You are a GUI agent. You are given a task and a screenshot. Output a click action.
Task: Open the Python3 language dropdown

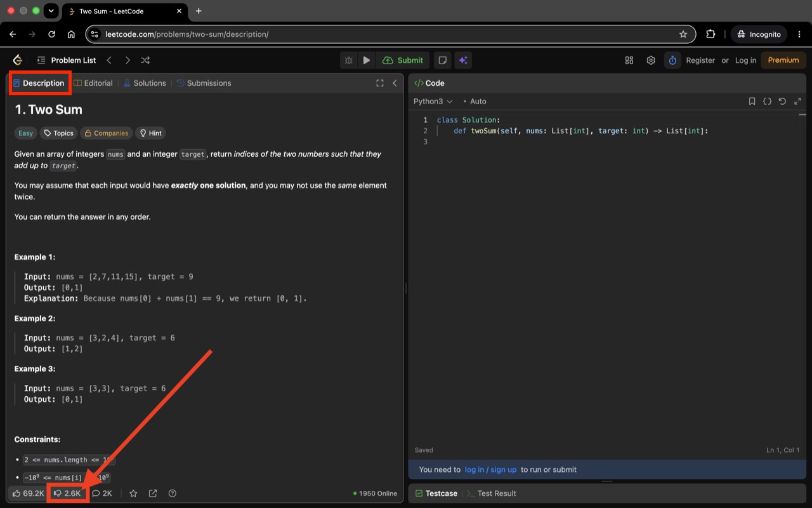click(433, 102)
